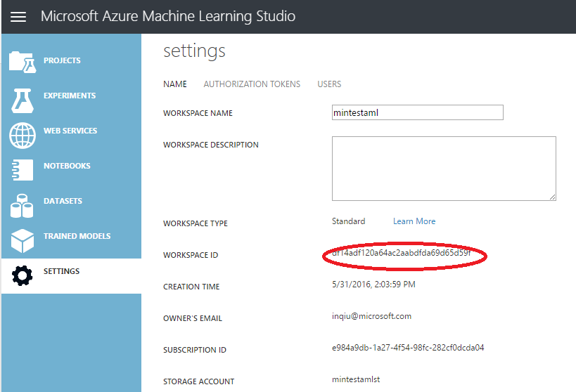Click the Datasets cylinders icon
Screen dimensions: 576x392
22,206
